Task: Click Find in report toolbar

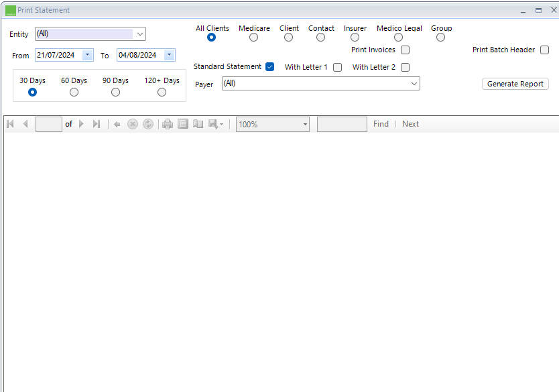Action: 381,124
